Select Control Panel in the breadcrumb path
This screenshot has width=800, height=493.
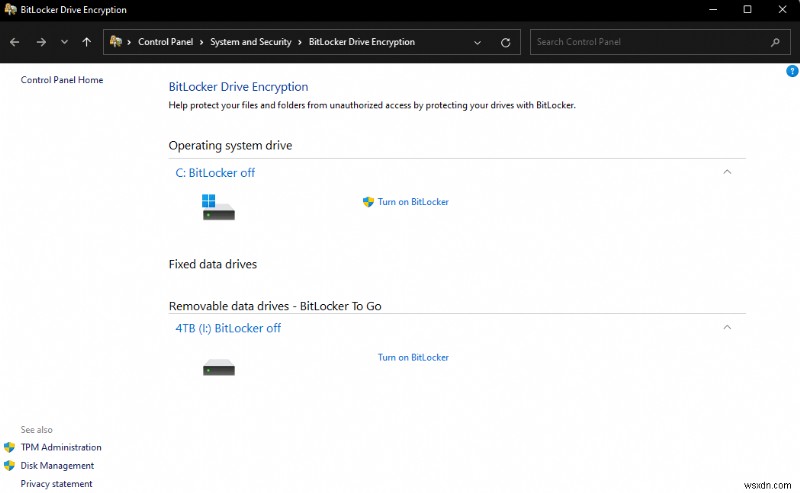[x=165, y=42]
